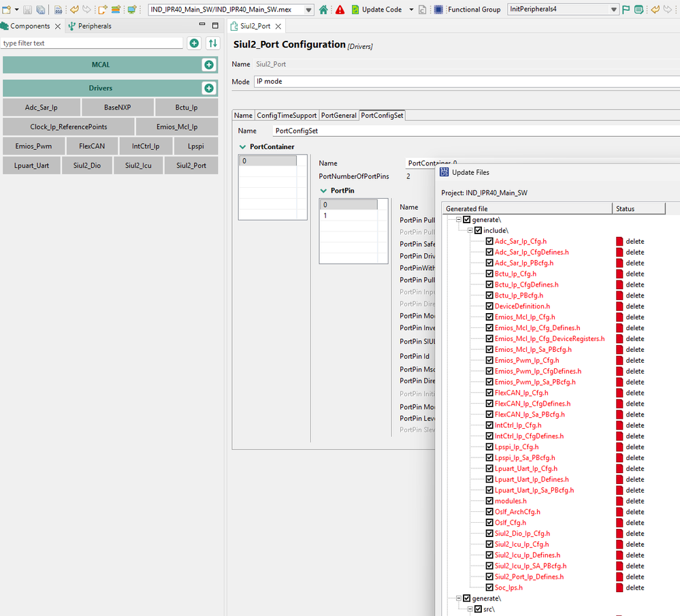This screenshot has height=616, width=680.
Task: Click the monitor with plus icon
Action: pyautogui.click(x=132, y=9)
